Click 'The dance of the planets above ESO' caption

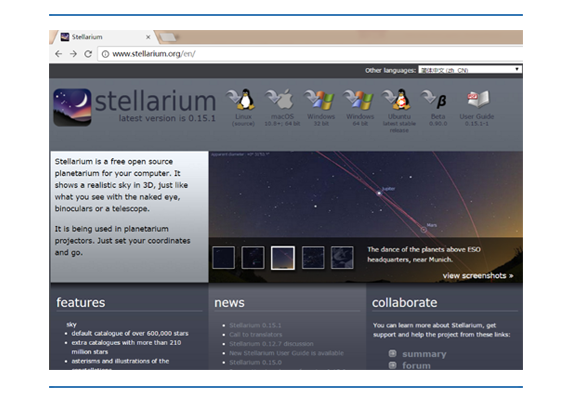(x=424, y=249)
